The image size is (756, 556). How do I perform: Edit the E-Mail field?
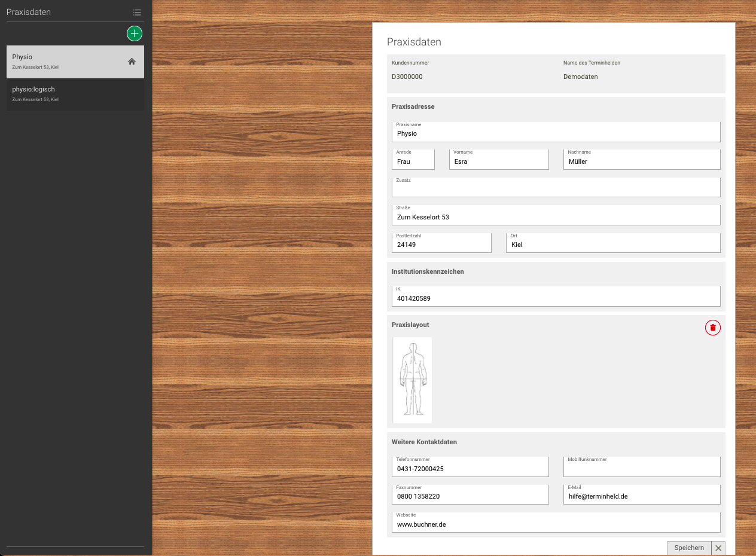pyautogui.click(x=642, y=496)
